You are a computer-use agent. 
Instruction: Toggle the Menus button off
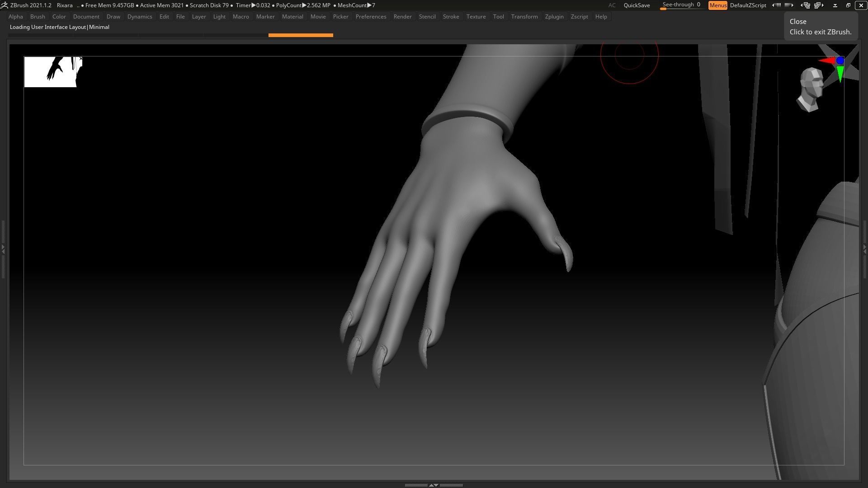coord(717,5)
